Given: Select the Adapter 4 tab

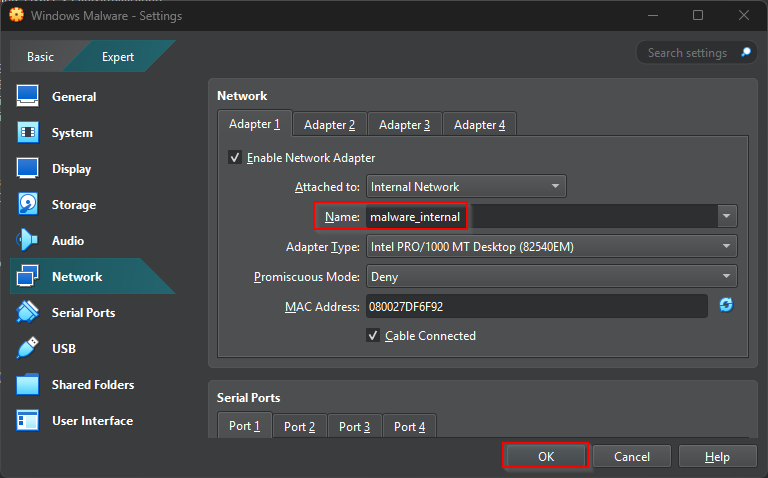Looking at the screenshot, I should point(479,124).
